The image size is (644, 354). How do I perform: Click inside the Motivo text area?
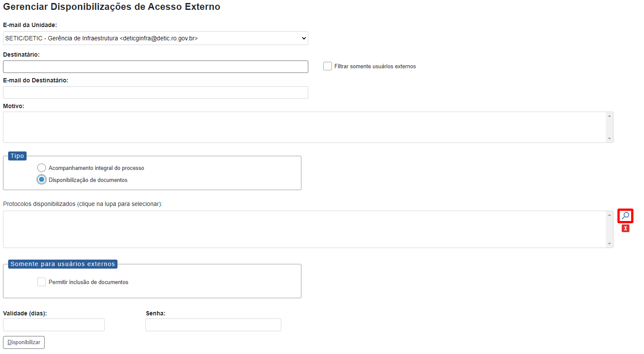click(304, 127)
